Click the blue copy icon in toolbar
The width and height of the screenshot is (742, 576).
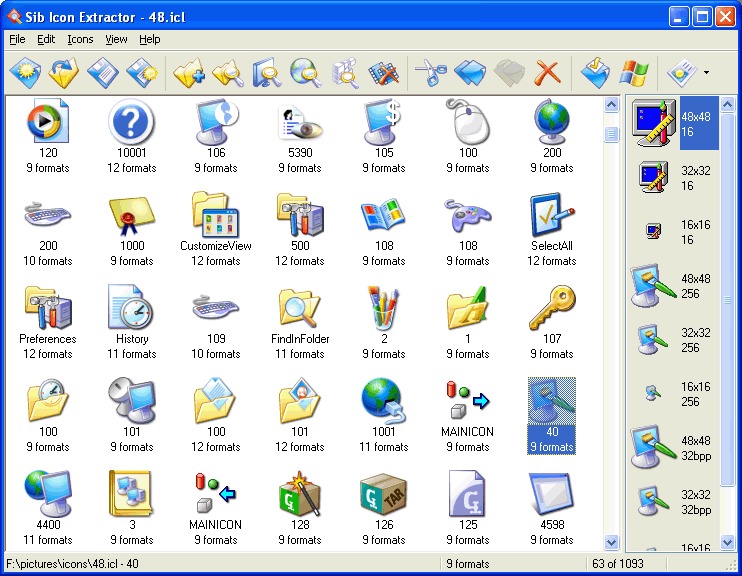[x=470, y=73]
